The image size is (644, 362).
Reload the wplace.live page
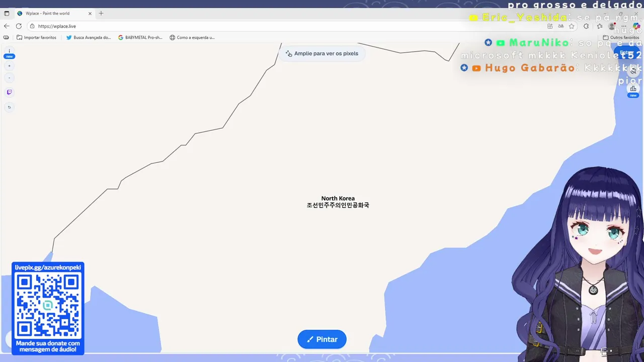pos(19,26)
